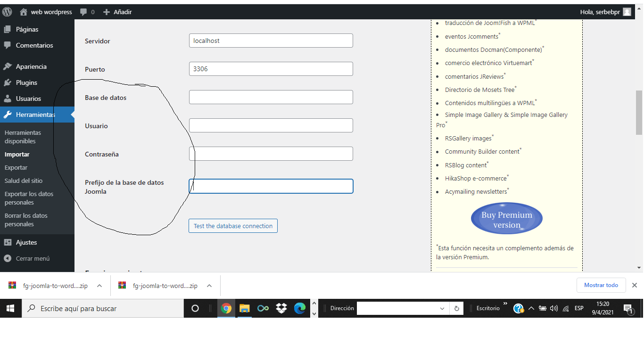Click the Wi-Fi network icon
Screen dimensions: 644x362
(566, 308)
